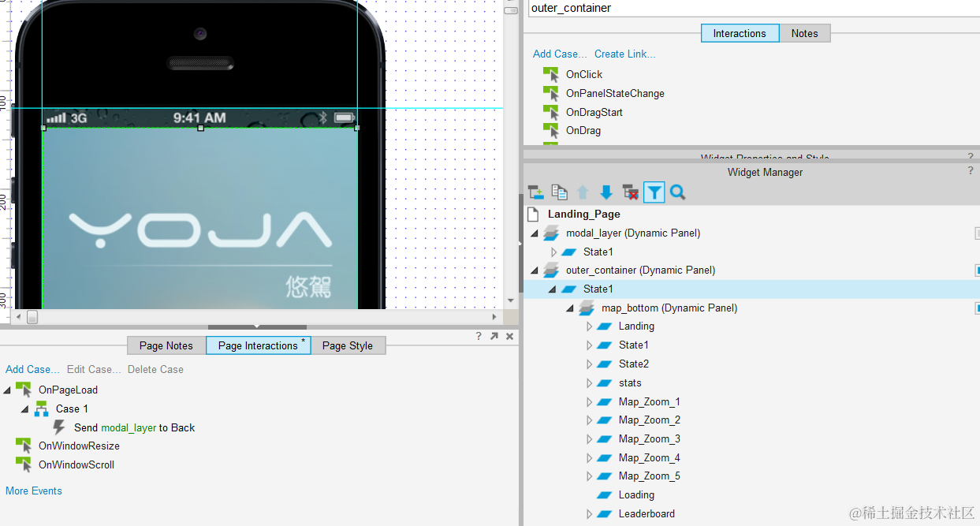Open help for the Page Interactions pane
The width and height of the screenshot is (980, 526).
[479, 336]
